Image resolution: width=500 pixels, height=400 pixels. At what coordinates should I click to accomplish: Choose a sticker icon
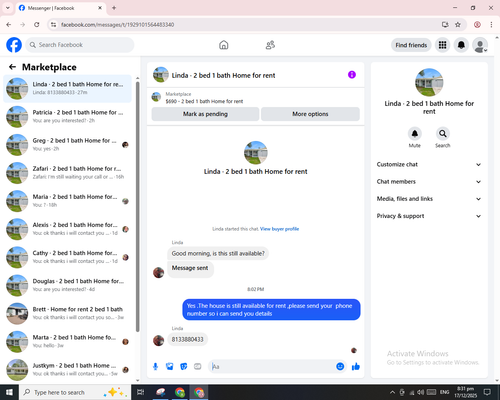click(x=184, y=367)
